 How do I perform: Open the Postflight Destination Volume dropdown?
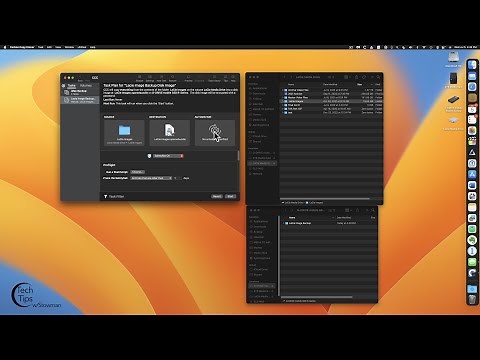151,178
